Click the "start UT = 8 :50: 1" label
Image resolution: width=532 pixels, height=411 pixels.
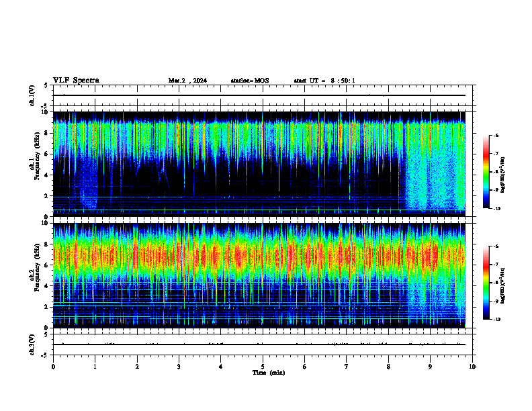coord(324,81)
